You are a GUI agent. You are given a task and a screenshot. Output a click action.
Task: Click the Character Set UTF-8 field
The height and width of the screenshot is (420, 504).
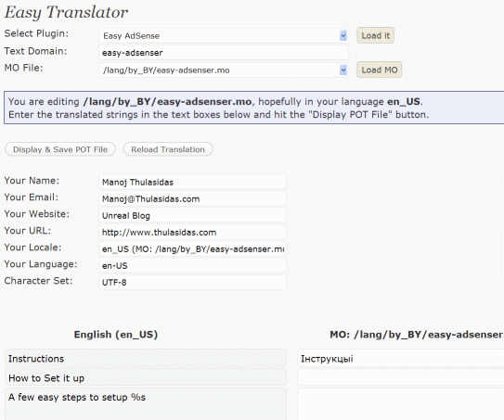(192, 282)
